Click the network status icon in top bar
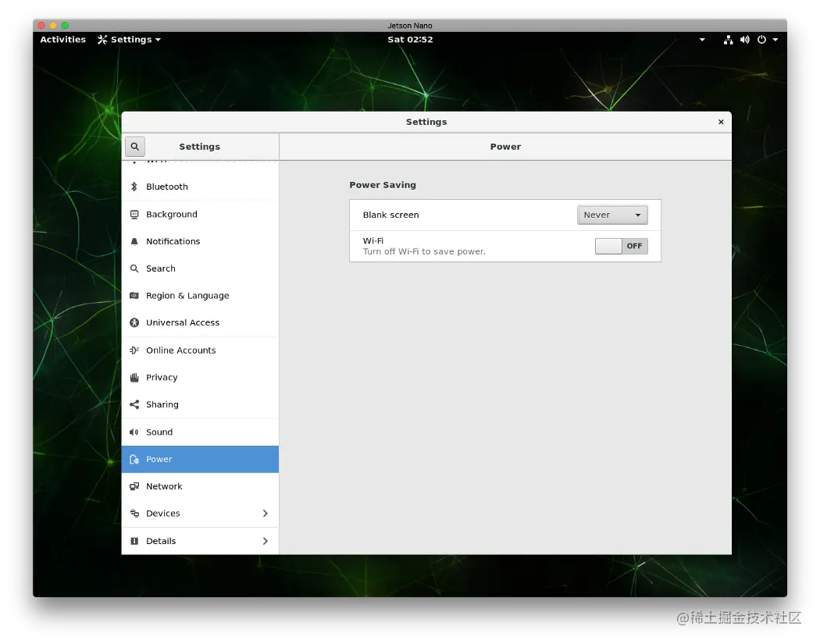Screen dimensions: 820x644 pos(728,40)
